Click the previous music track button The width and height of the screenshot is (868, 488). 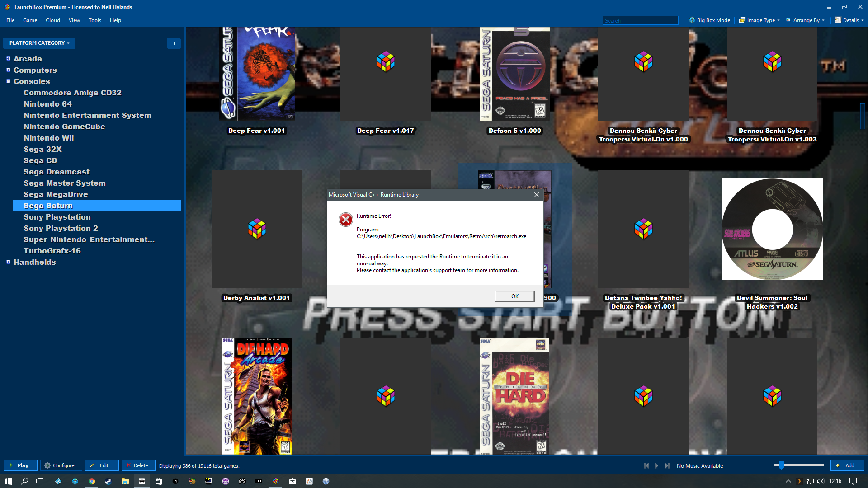646,465
